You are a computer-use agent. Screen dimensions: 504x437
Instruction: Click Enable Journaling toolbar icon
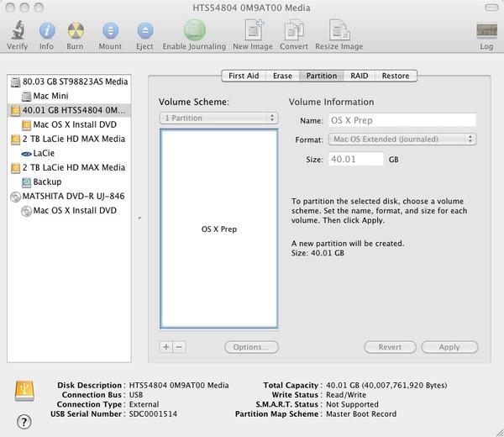195,30
